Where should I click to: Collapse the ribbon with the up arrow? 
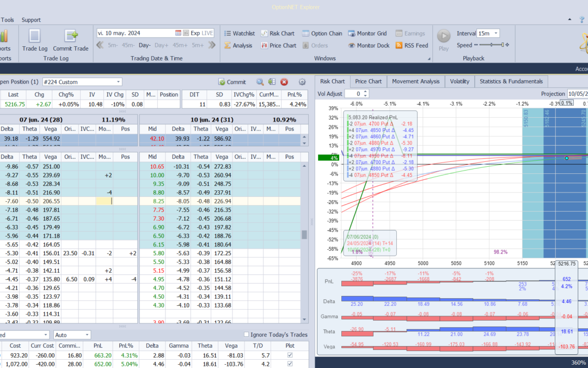(569, 20)
